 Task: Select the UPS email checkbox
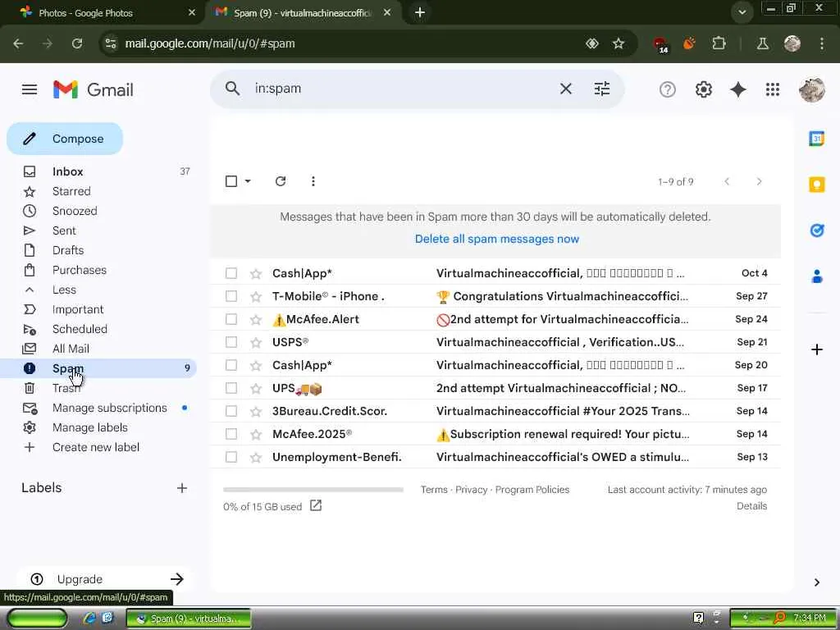231,388
